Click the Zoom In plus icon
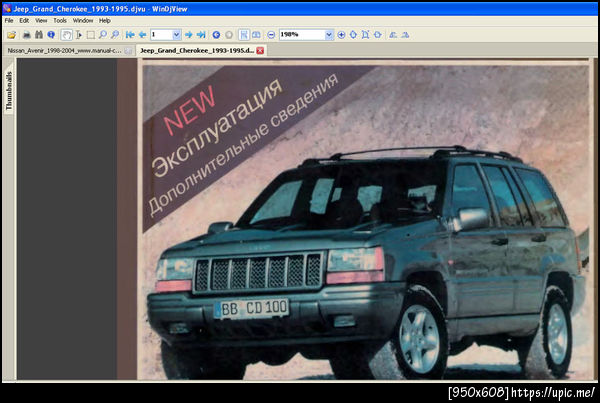600x403 pixels. (341, 35)
